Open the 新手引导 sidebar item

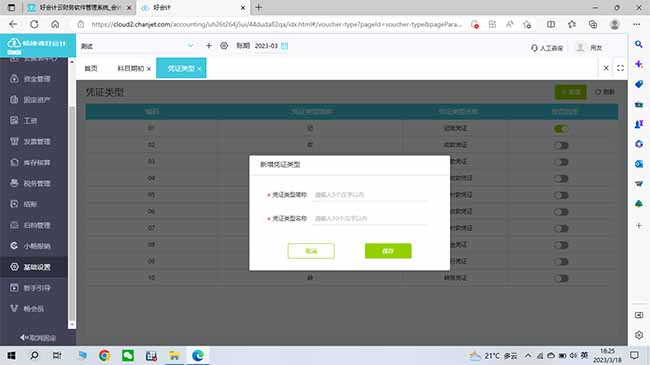coord(34,288)
